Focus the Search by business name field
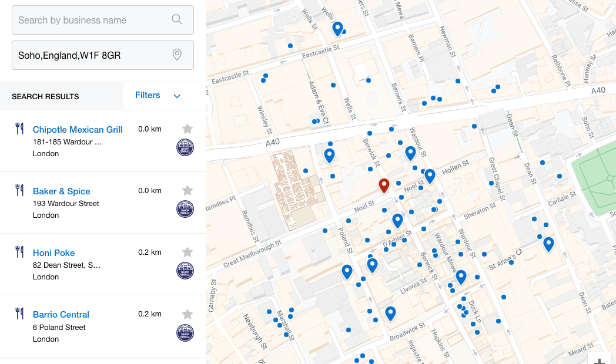616x364 pixels. coord(91,20)
